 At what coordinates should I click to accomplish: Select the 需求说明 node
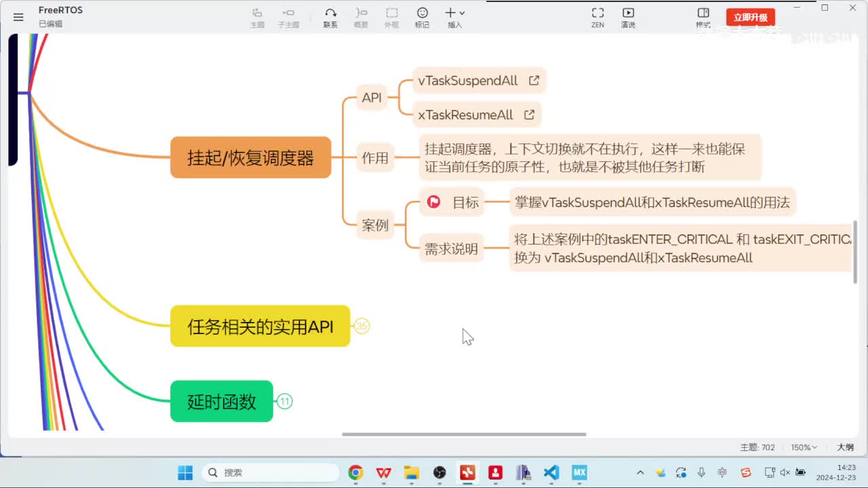(x=451, y=249)
